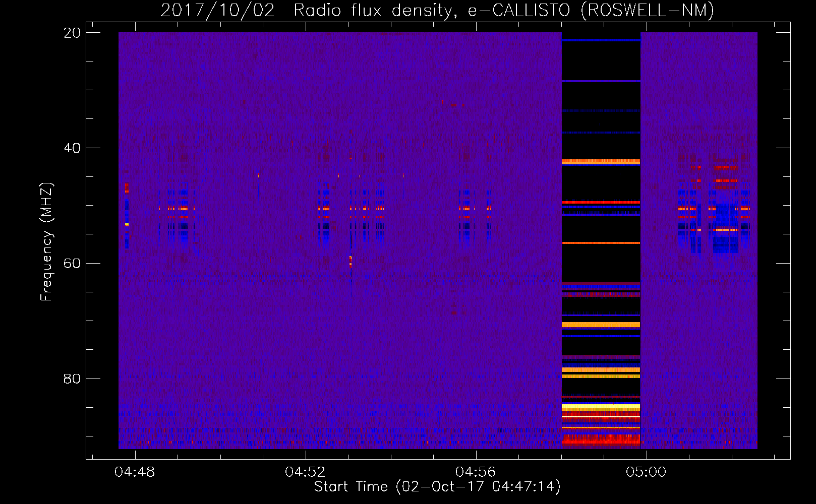Screen dimensions: 816x504
Task: Click the 05:00 time tick label
Action: [646, 472]
